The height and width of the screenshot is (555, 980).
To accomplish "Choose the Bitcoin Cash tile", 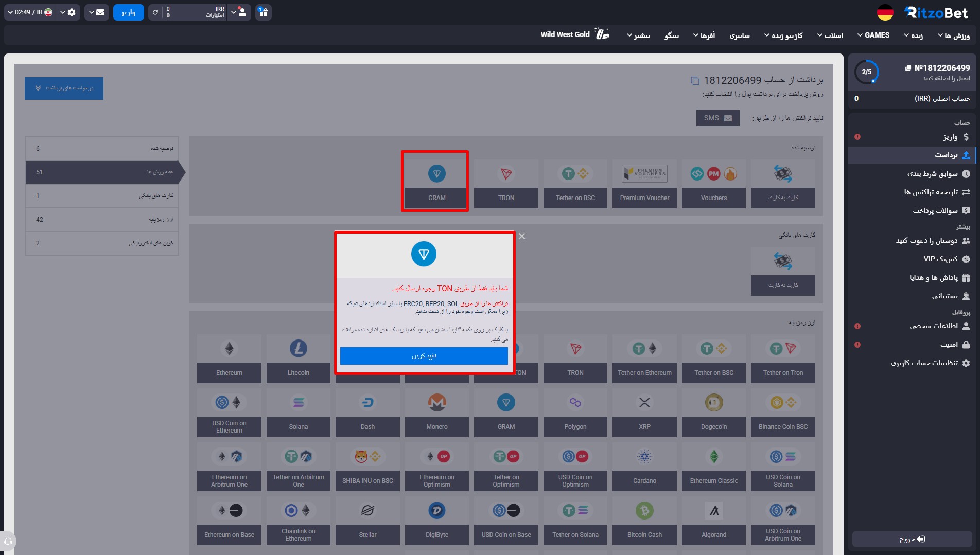I will (x=644, y=521).
